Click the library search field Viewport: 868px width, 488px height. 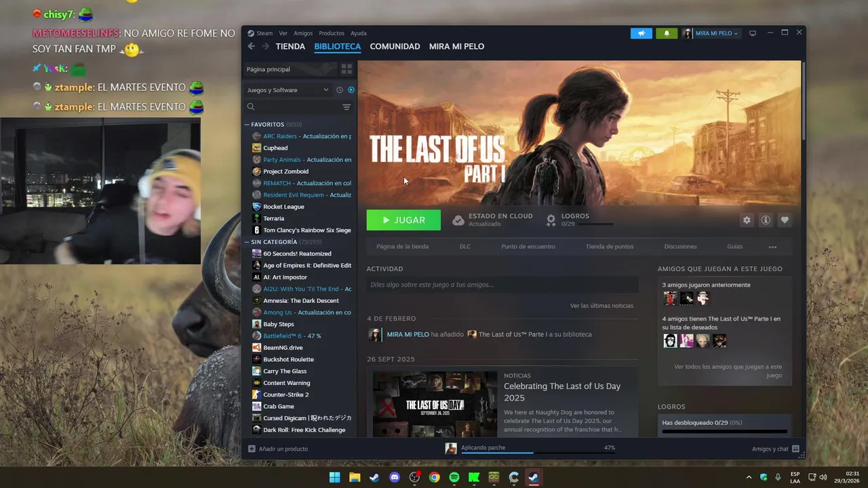tap(293, 107)
